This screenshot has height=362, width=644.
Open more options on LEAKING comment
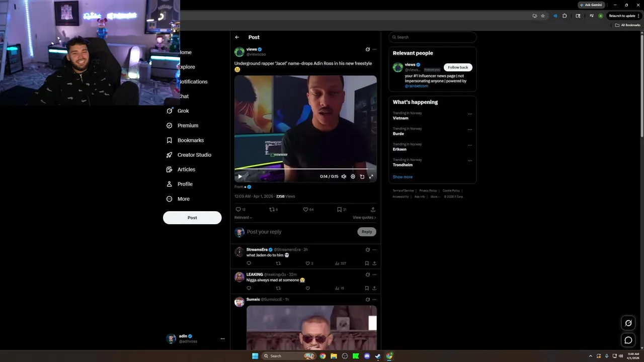(x=374, y=275)
